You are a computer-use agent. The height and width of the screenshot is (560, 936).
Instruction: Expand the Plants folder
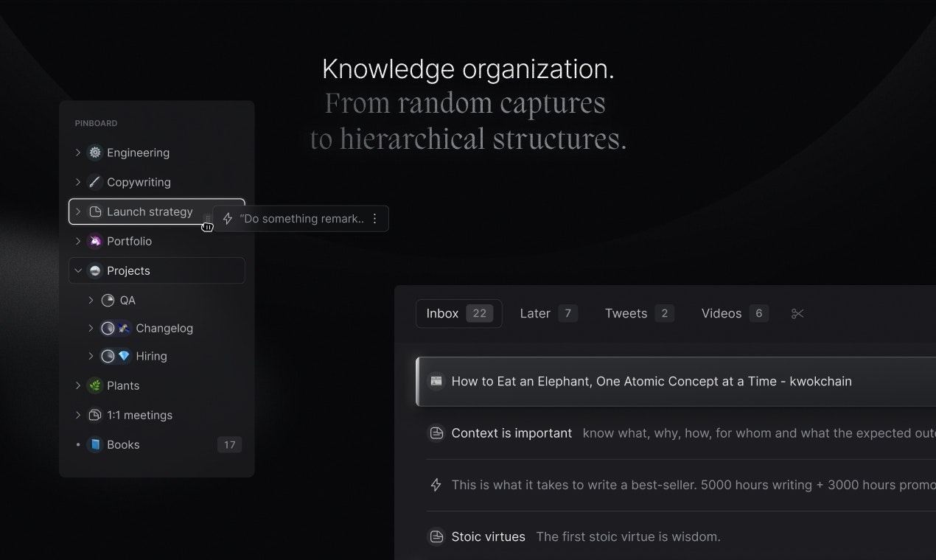78,385
